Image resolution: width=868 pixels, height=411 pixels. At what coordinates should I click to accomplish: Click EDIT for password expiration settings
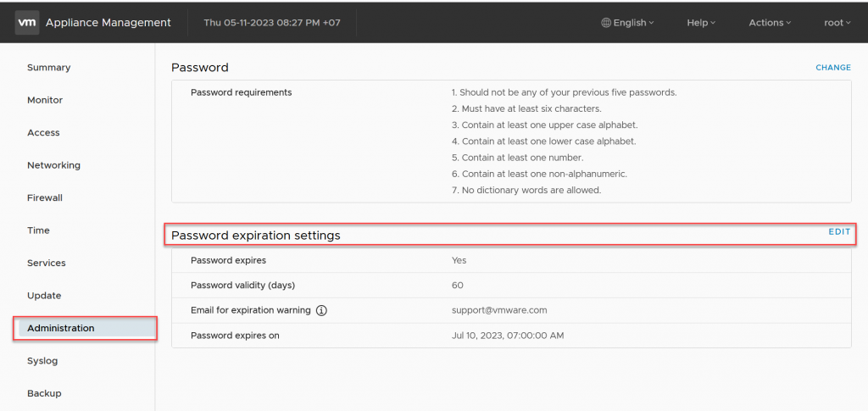coord(839,231)
